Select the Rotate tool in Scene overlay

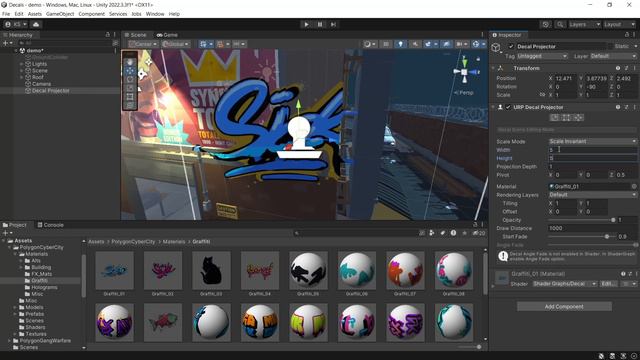tap(130, 79)
